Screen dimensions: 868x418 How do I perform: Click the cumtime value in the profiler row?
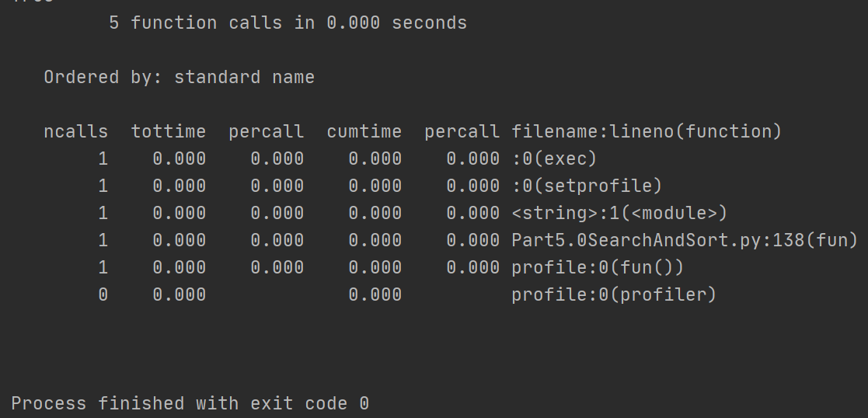[375, 294]
